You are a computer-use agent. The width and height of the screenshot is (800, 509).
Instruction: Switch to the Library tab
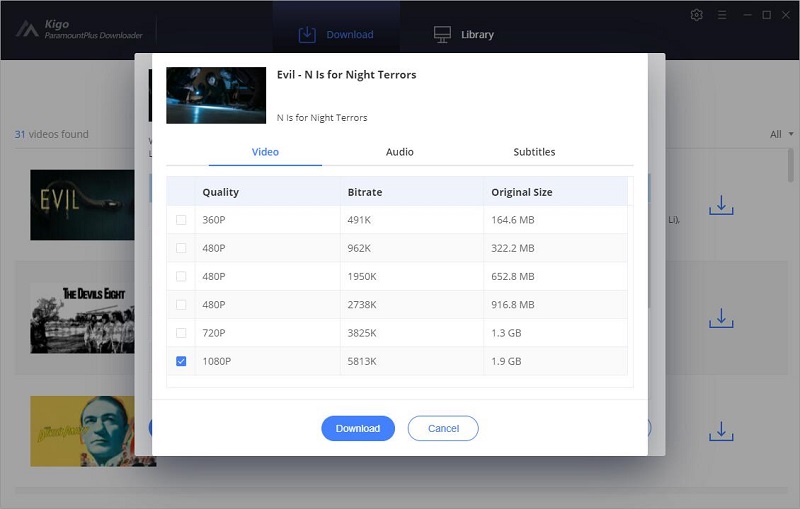coord(464,35)
